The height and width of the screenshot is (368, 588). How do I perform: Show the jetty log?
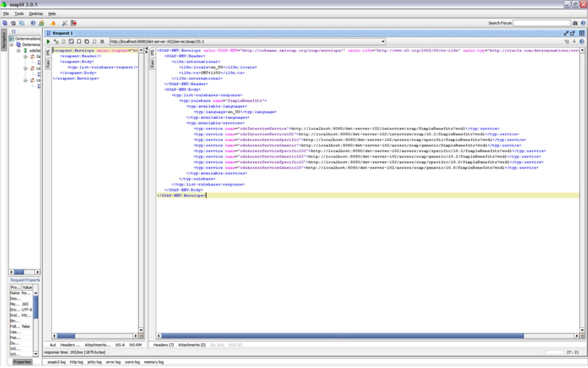pos(94,362)
